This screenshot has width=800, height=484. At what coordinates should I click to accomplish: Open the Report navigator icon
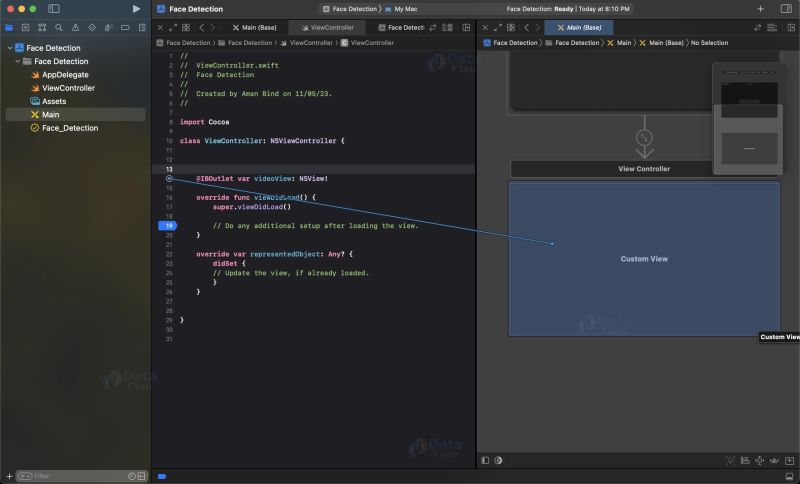pyautogui.click(x=142, y=28)
